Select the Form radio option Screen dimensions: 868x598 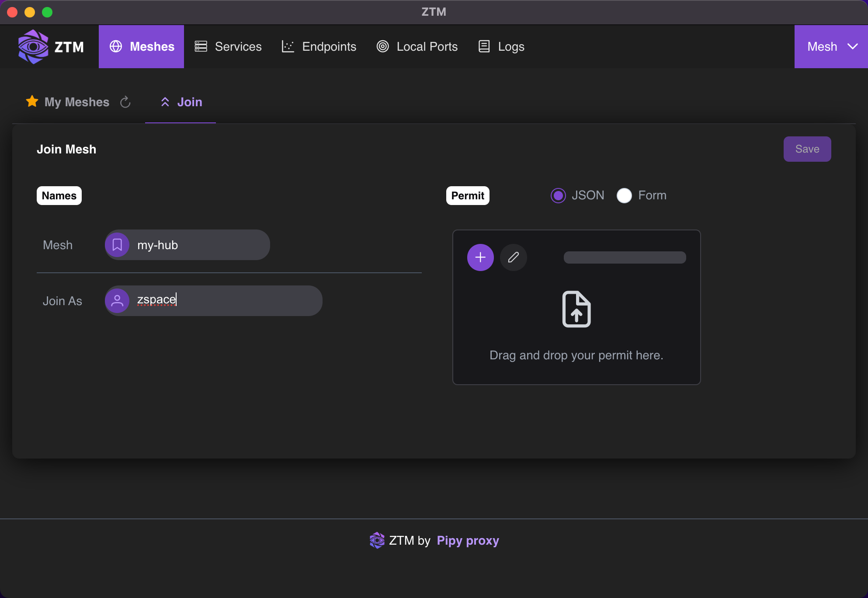624,195
